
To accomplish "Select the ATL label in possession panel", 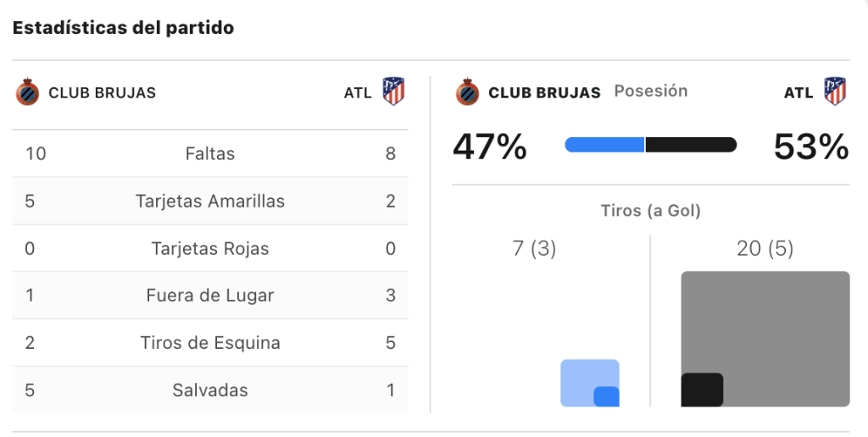I will [x=798, y=92].
